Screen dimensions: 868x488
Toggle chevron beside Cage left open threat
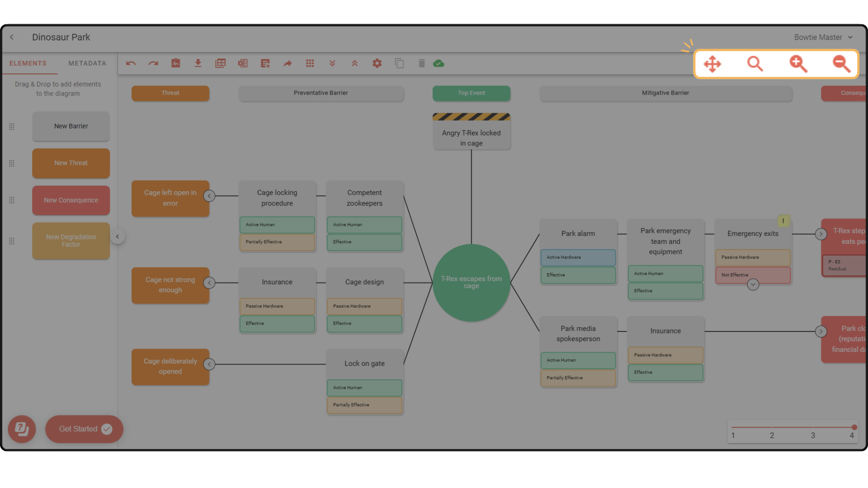pos(209,196)
